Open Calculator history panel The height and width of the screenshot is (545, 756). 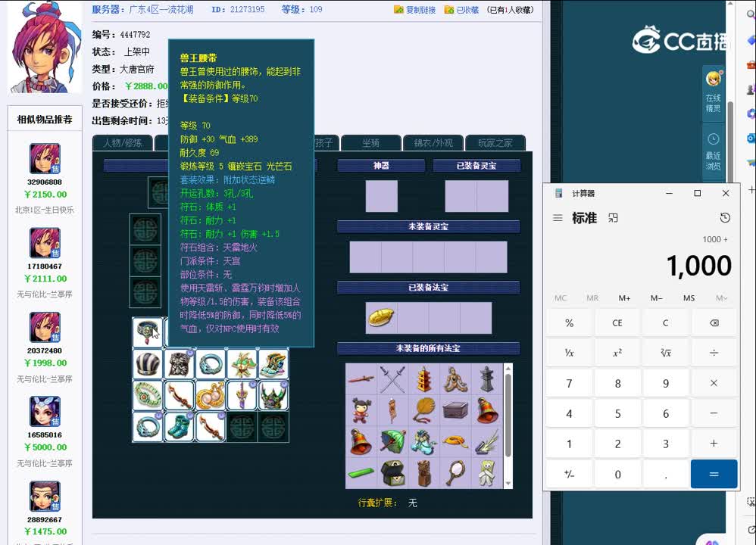tap(725, 218)
